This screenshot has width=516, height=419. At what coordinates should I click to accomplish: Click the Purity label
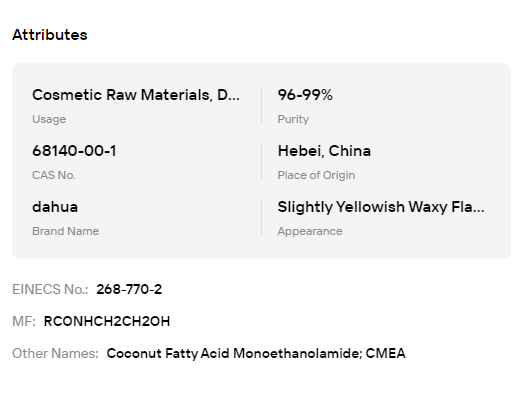(x=293, y=119)
